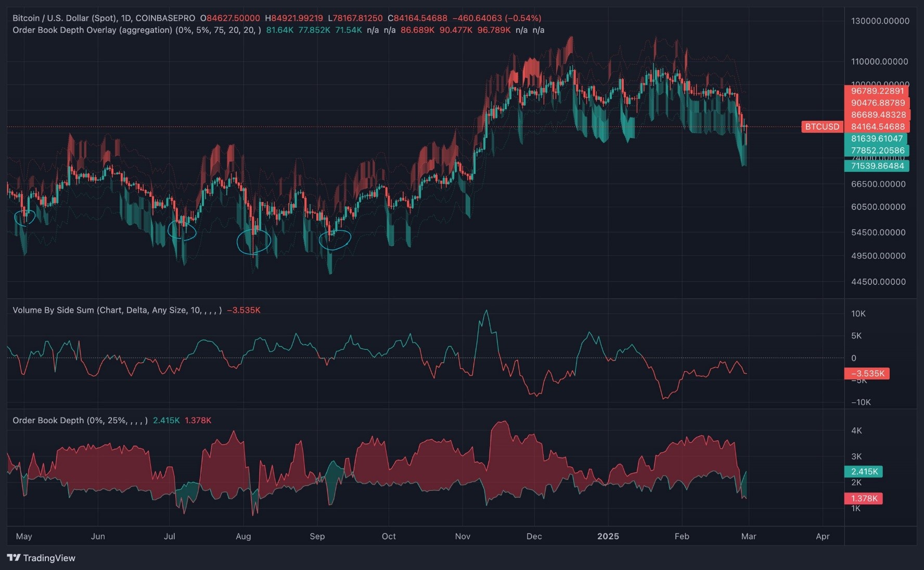Click the 66500.00000 price axis label
This screenshot has height=570, width=924.
pos(878,184)
